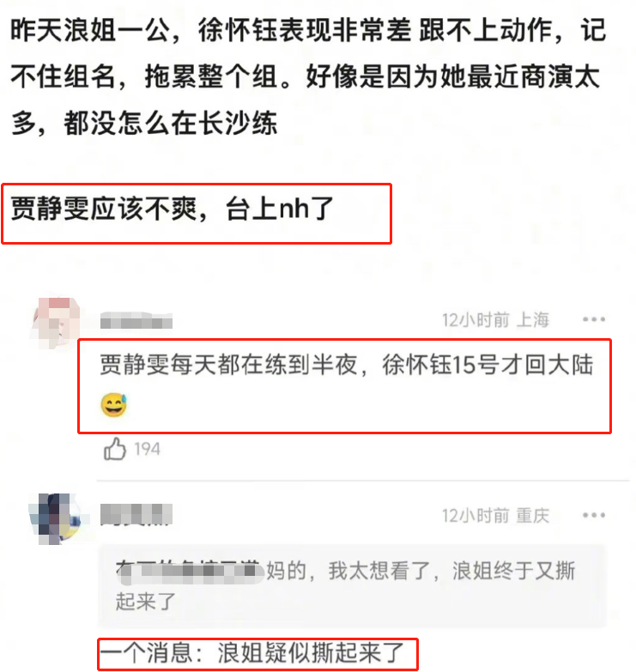Image resolution: width=636 pixels, height=672 pixels.
Task: Open the quoted reply box about 浪姐又撕起来了
Action: click(x=351, y=586)
